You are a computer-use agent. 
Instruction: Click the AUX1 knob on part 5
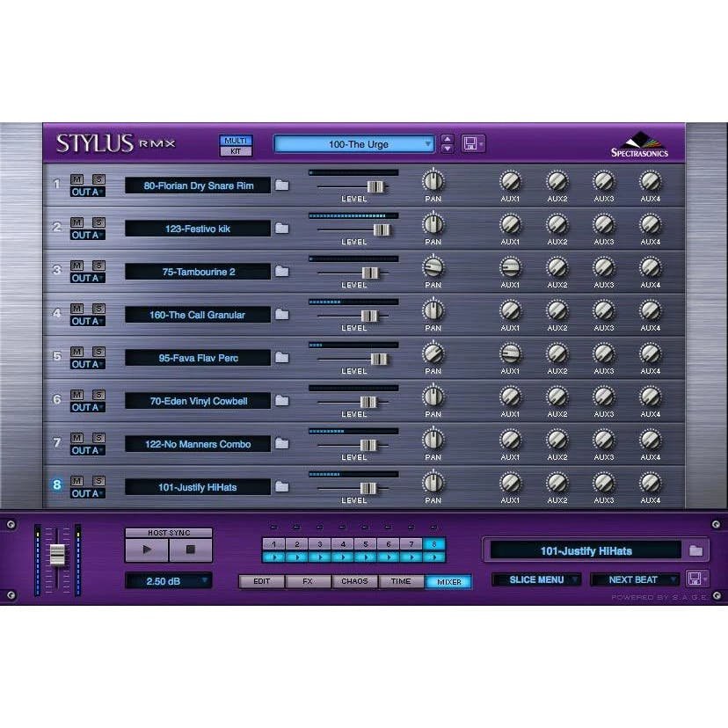coord(510,353)
